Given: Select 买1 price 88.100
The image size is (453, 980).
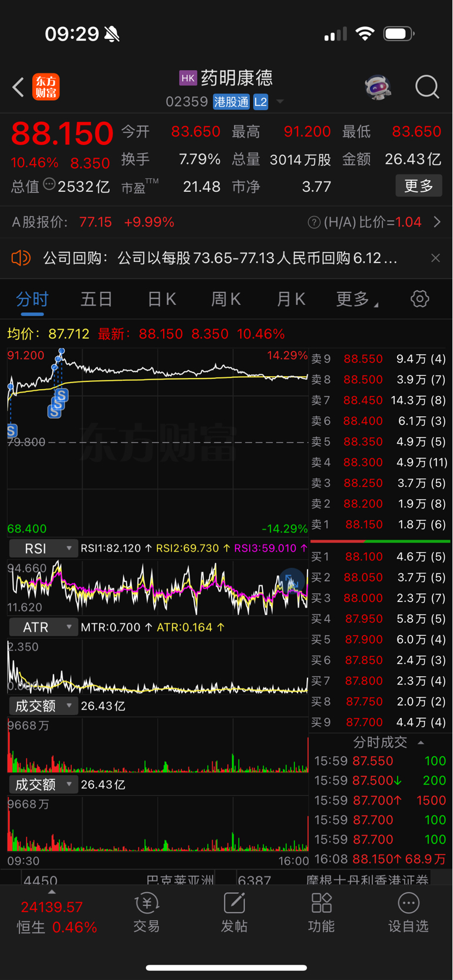Looking at the screenshot, I should point(364,556).
